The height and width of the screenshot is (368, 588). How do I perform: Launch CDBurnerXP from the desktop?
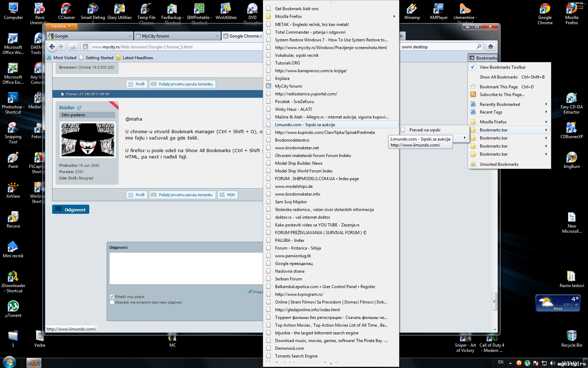pyautogui.click(x=572, y=130)
